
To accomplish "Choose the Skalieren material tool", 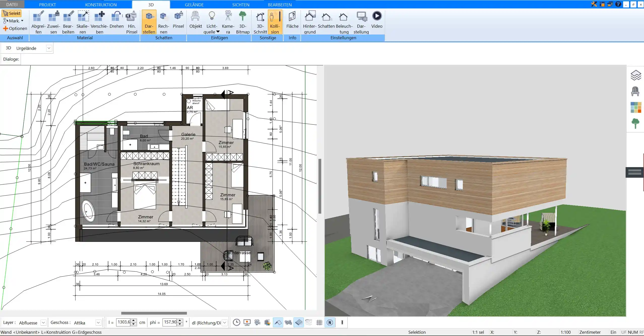I will [83, 22].
